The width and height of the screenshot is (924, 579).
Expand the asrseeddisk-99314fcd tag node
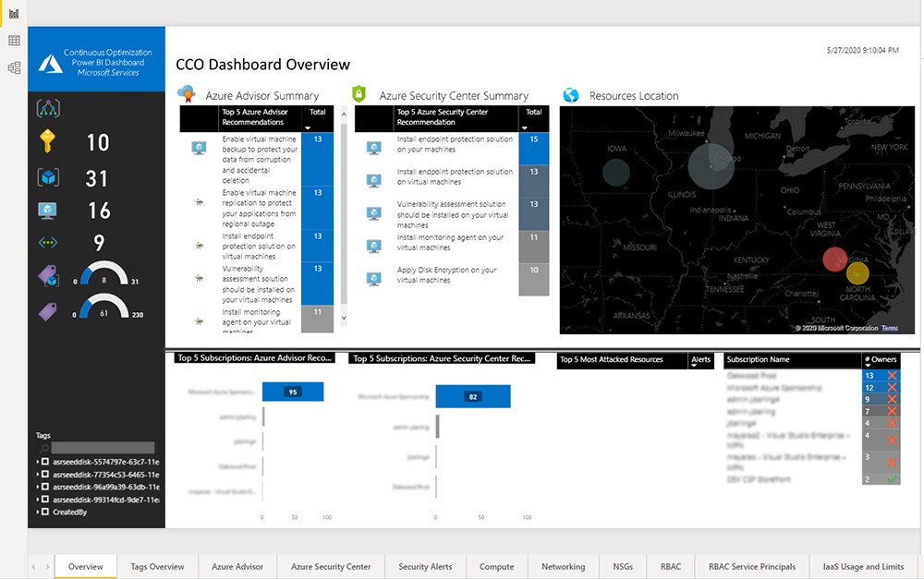click(x=38, y=500)
